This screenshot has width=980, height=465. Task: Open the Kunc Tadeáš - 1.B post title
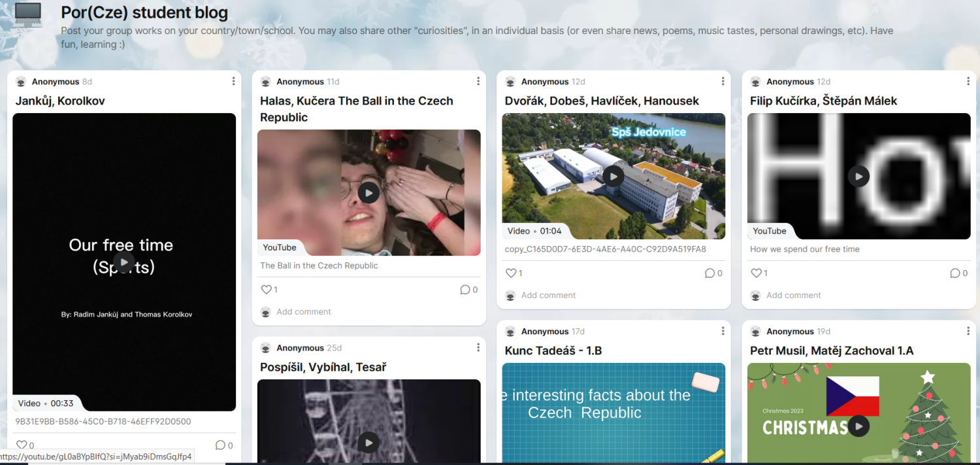tap(553, 351)
